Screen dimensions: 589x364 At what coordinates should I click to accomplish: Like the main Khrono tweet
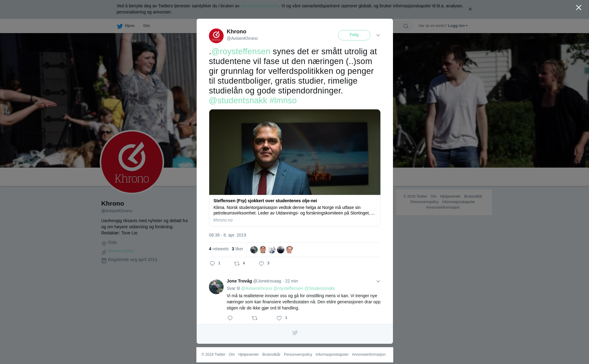261,264
